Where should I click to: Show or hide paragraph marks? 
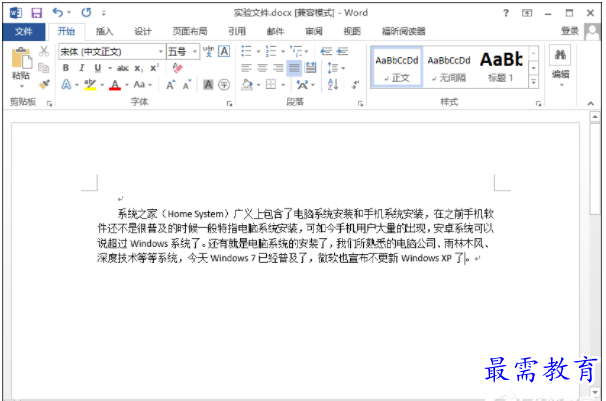click(355, 85)
